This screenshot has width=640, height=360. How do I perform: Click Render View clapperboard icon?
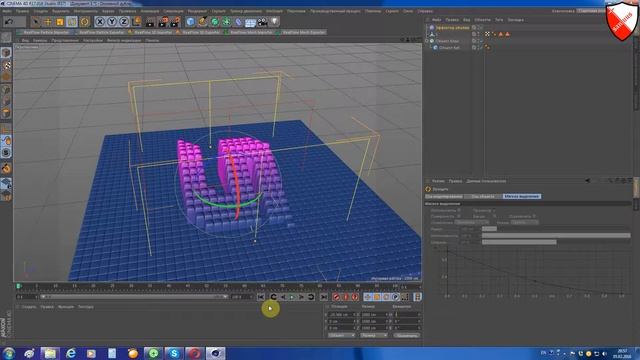150,21
